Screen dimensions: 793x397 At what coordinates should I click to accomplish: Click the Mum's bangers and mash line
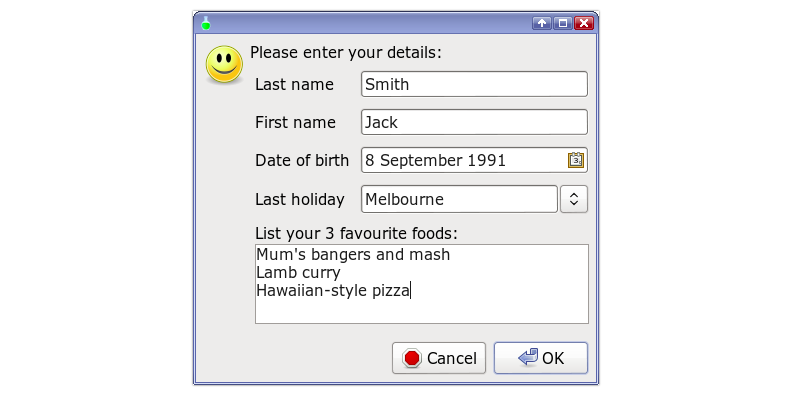tap(353, 254)
